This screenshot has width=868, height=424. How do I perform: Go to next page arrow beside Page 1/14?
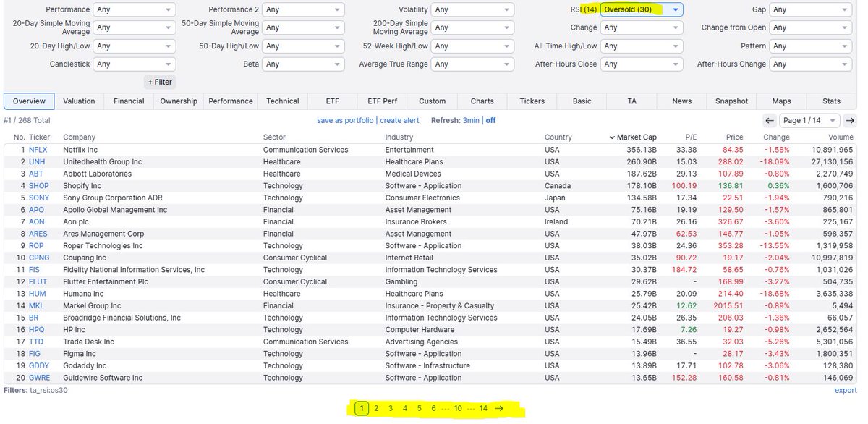[x=851, y=121]
